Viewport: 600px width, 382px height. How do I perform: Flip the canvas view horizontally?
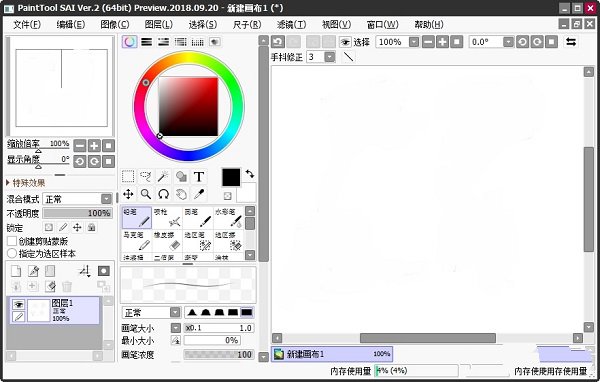pos(571,42)
